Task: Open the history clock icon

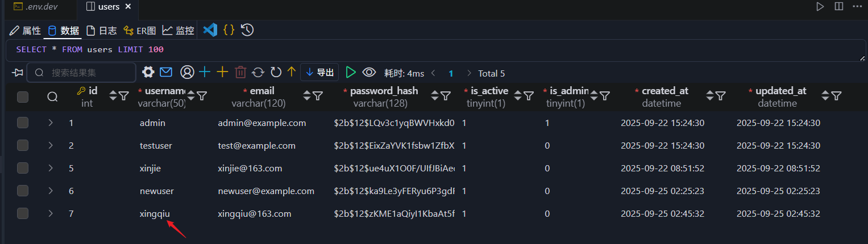Action: [x=247, y=30]
